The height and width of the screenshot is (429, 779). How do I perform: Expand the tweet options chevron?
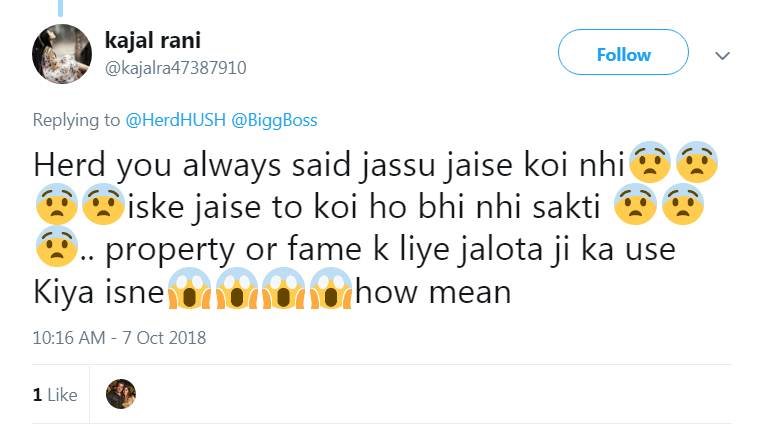click(723, 56)
